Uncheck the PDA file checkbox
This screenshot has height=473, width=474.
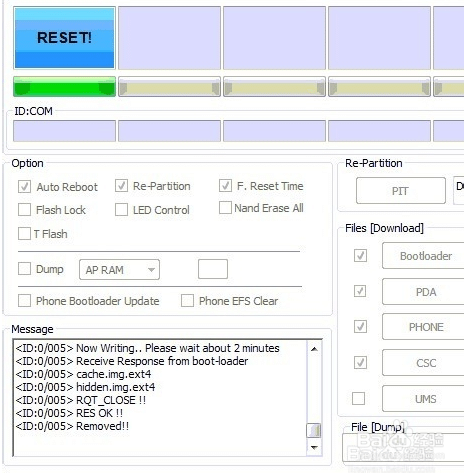pyautogui.click(x=360, y=291)
